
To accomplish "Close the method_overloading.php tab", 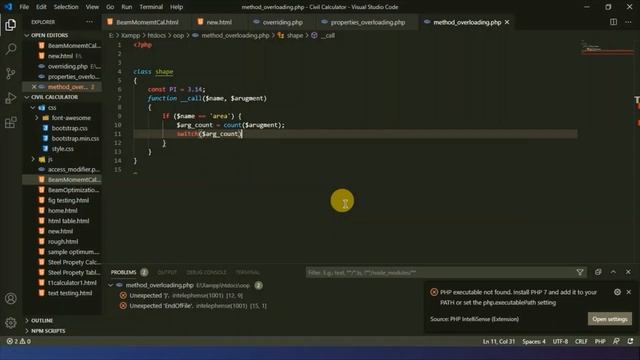I will [507, 22].
